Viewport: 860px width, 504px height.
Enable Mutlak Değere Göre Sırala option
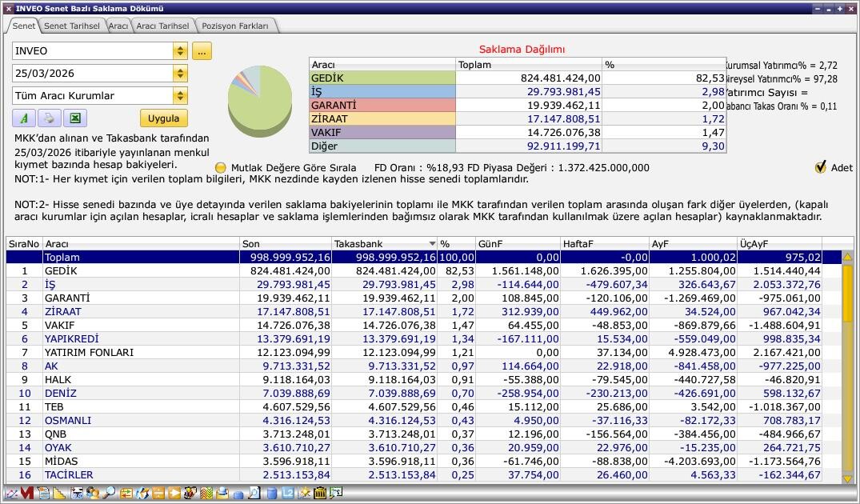point(222,168)
